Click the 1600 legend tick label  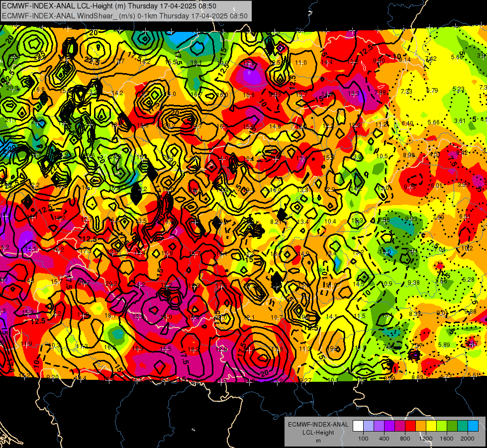click(447, 439)
